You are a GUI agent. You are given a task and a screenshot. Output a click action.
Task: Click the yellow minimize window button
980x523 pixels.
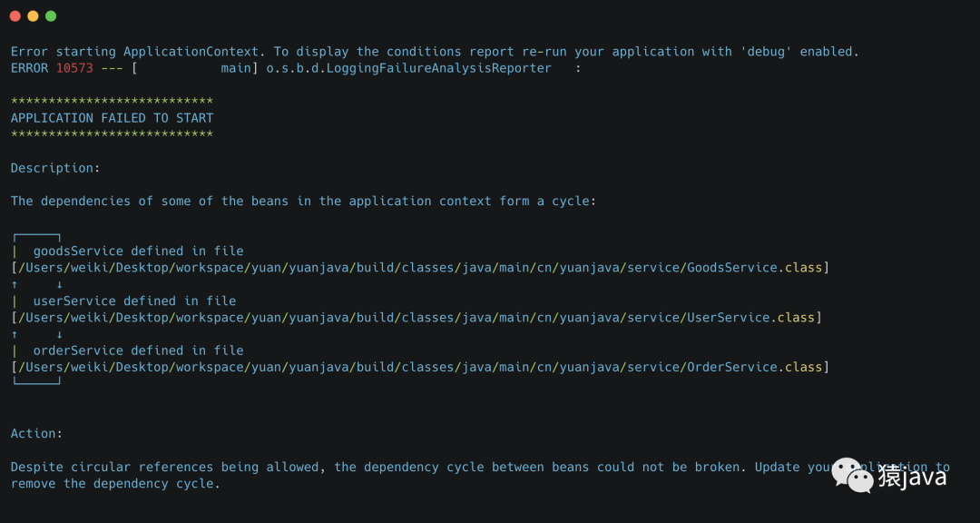tap(33, 16)
